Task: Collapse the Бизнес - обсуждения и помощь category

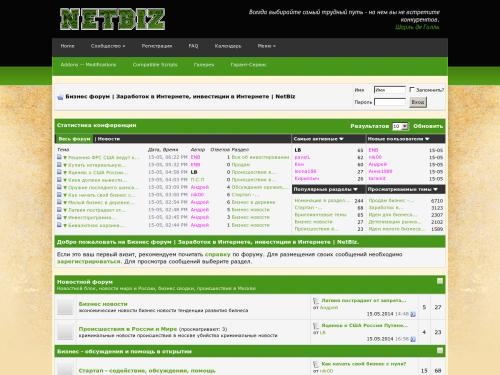Action: 440,351
